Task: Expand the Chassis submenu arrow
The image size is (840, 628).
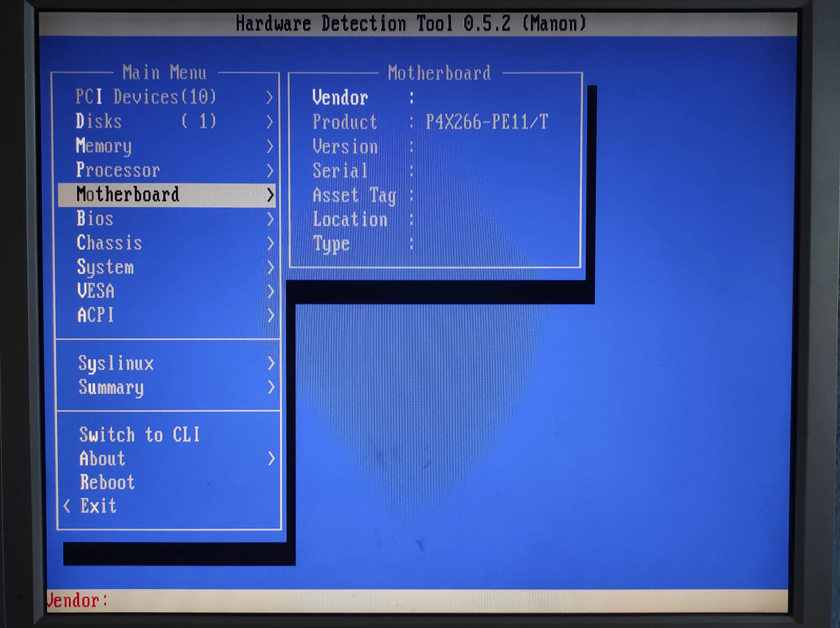Action: click(x=270, y=243)
